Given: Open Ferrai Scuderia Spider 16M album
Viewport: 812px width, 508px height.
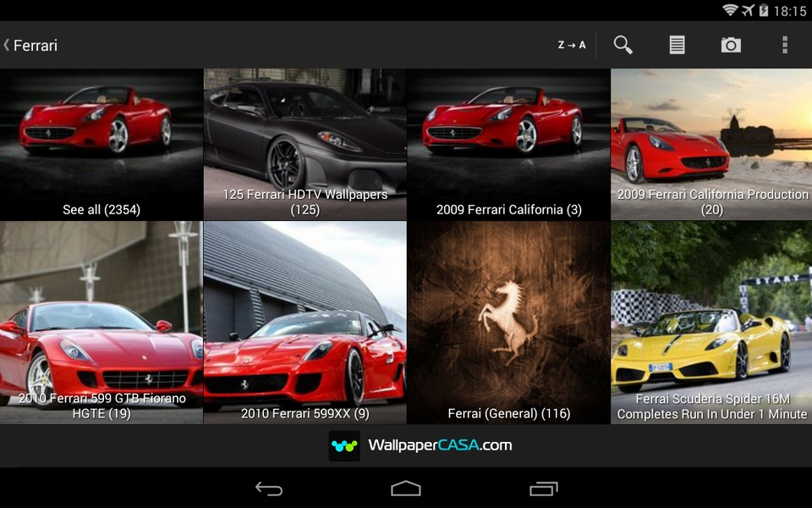Looking at the screenshot, I should 711,323.
